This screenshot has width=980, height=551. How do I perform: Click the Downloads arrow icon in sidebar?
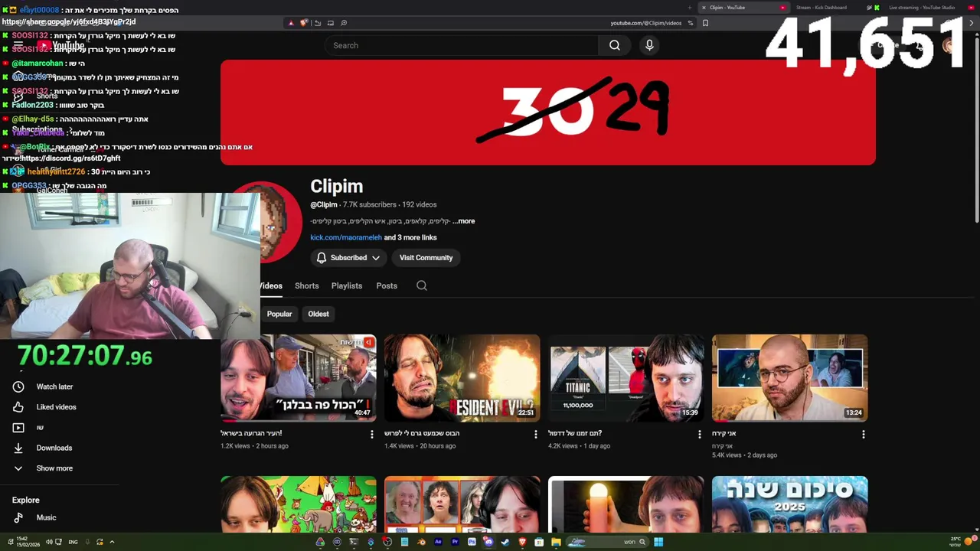point(18,448)
